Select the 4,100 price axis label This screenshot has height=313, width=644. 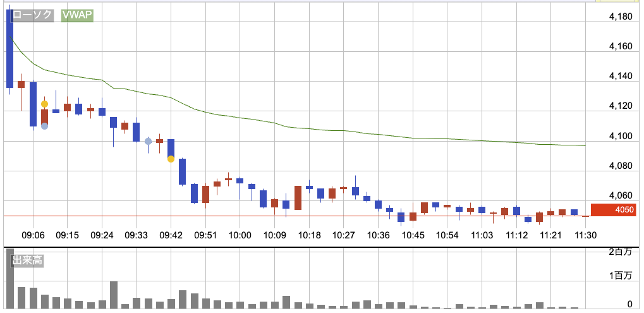click(620, 136)
